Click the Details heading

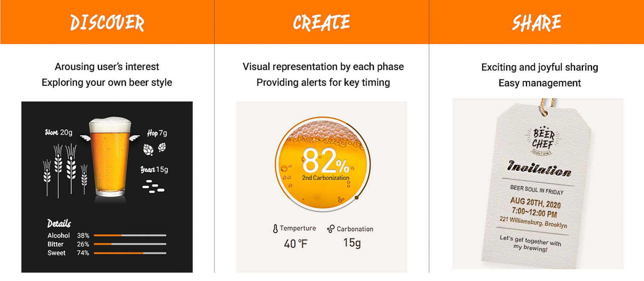[59, 223]
